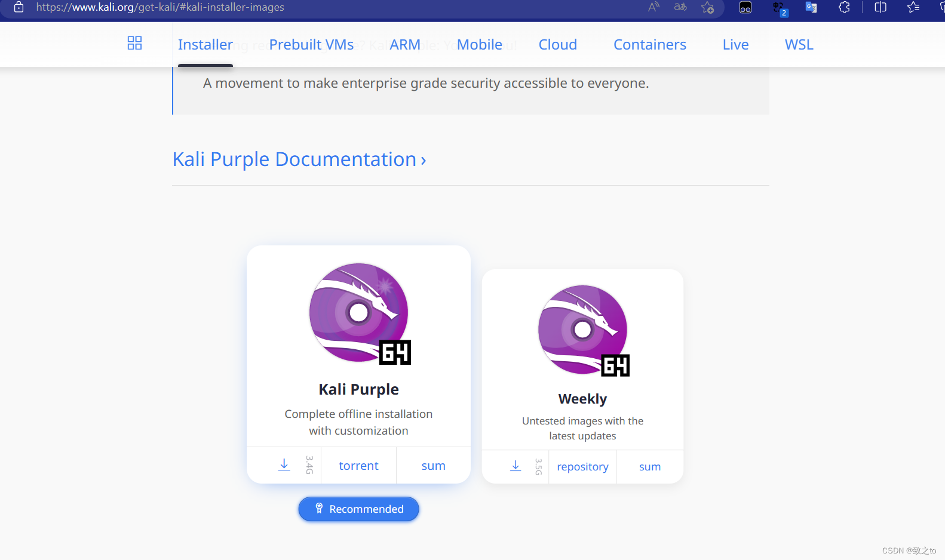Click the grid menu icon left of Installer

tap(134, 43)
